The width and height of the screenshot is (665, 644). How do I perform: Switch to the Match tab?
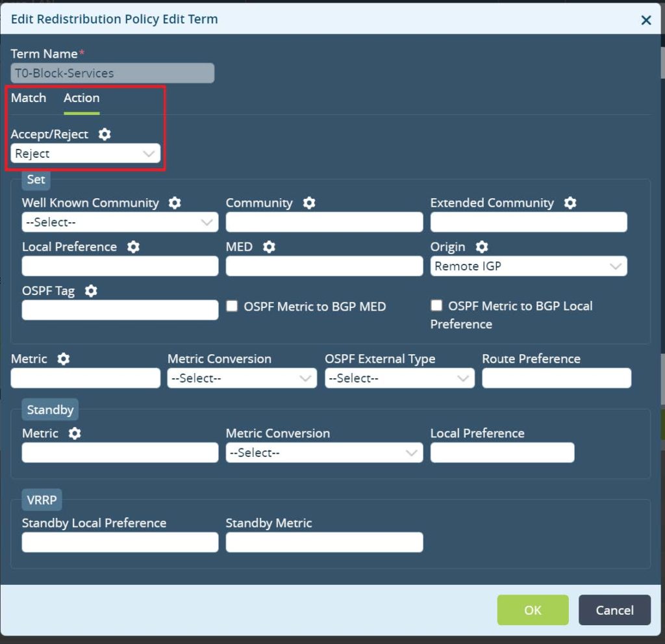point(29,97)
